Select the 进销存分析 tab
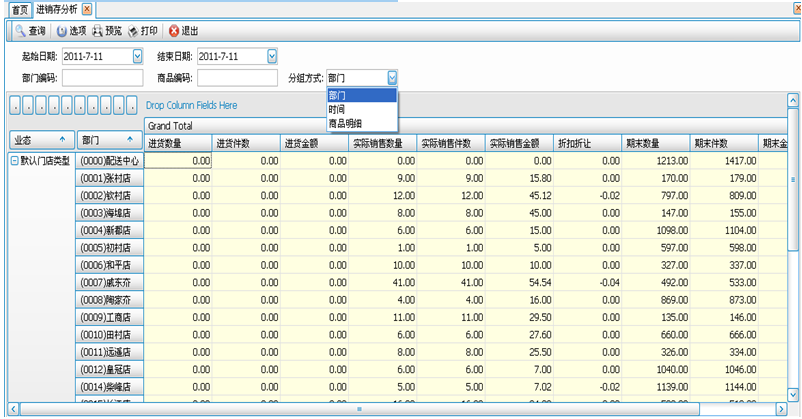 tap(57, 9)
